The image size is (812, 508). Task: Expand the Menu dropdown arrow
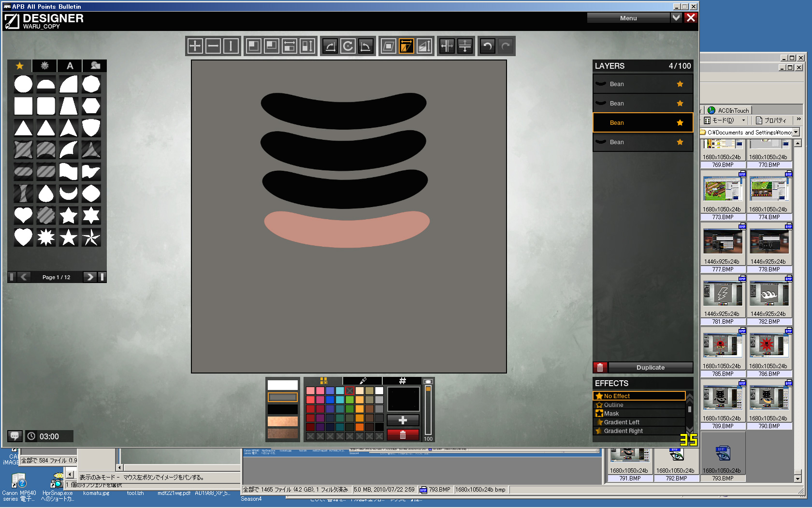[676, 18]
